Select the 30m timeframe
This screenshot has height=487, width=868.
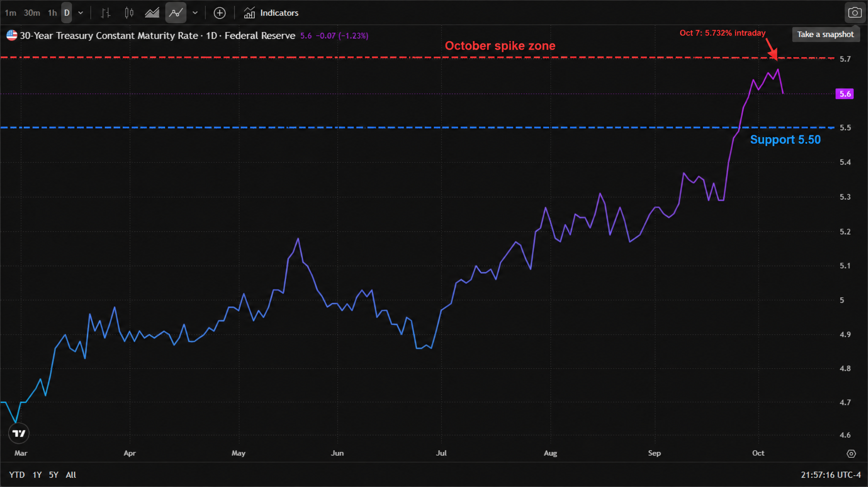[32, 13]
